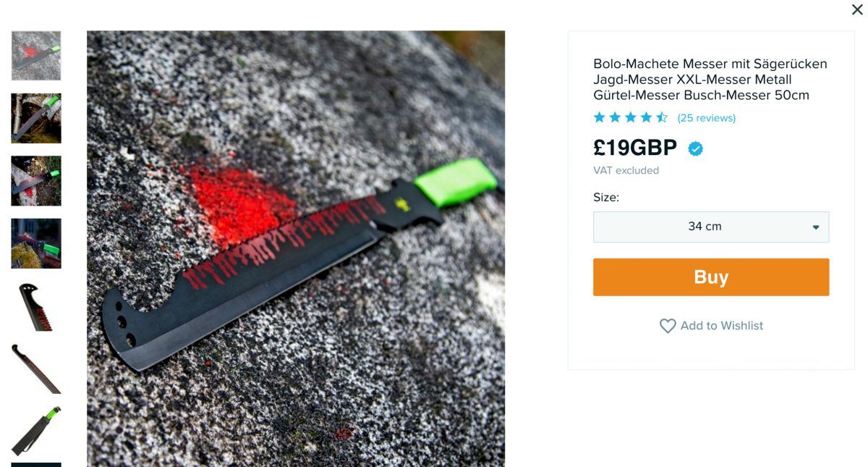This screenshot has width=868, height=467.
Task: Click the wishlist heart icon
Action: (x=668, y=326)
